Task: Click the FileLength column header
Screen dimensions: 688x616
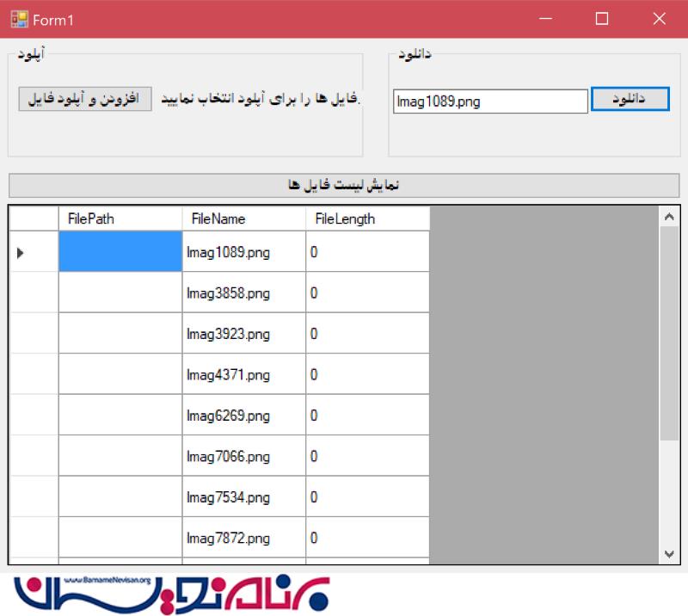Action: 368,219
